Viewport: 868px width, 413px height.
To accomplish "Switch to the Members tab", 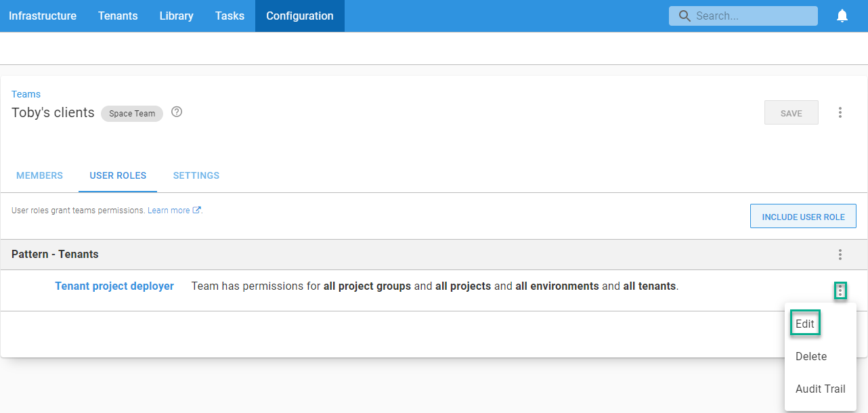I will [39, 175].
